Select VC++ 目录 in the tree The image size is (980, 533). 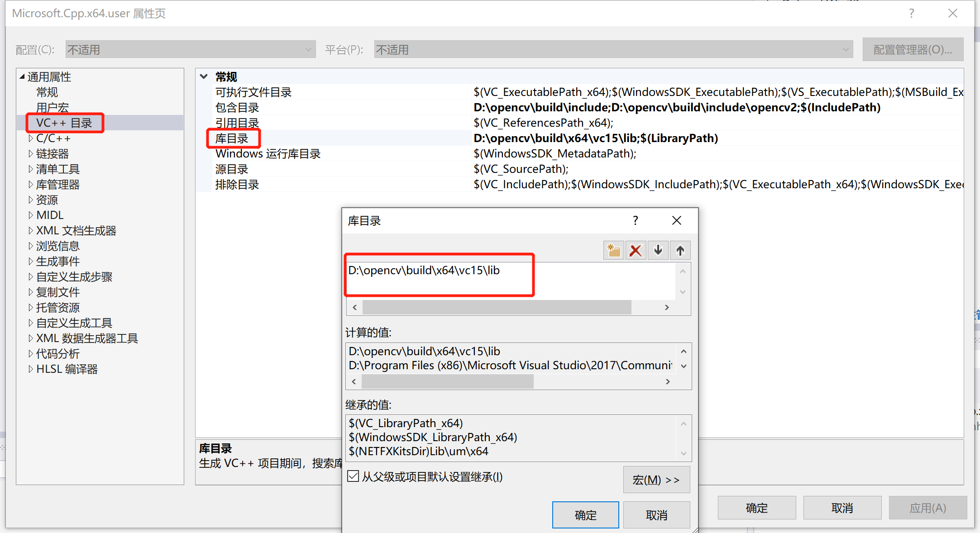(x=64, y=123)
